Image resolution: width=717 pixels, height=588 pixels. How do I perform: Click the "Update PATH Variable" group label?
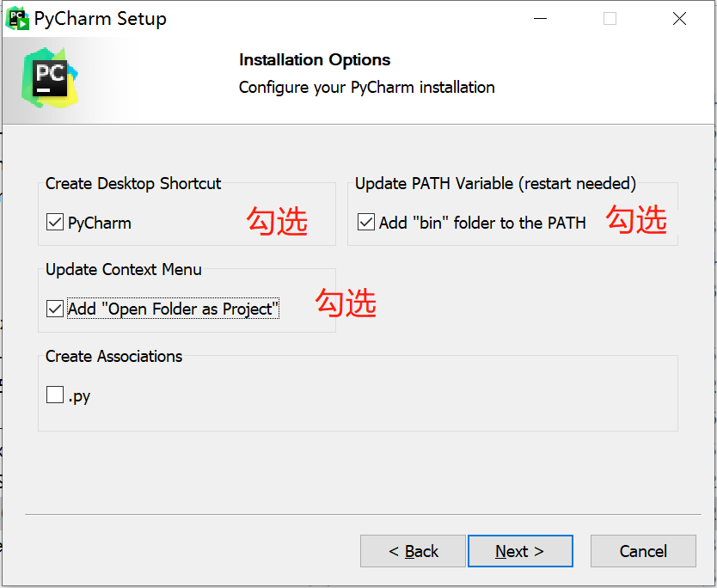click(x=495, y=184)
